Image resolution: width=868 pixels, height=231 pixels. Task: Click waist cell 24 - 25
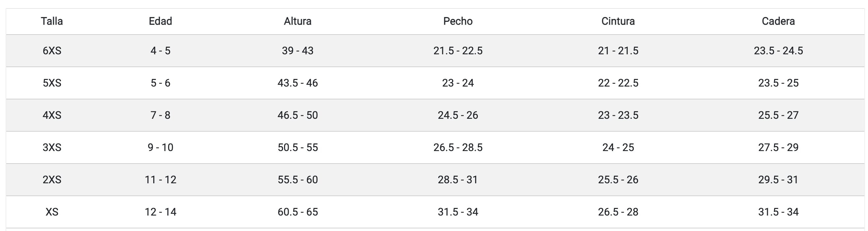[x=618, y=148]
